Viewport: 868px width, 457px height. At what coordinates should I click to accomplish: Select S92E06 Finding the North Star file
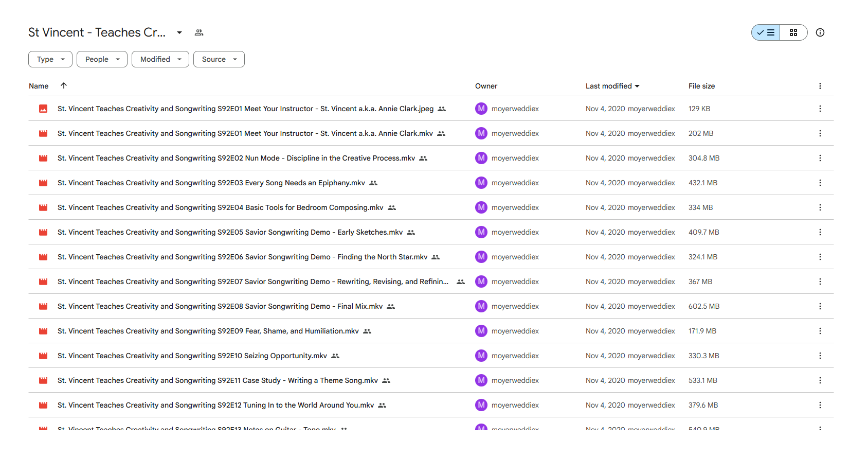(431, 257)
